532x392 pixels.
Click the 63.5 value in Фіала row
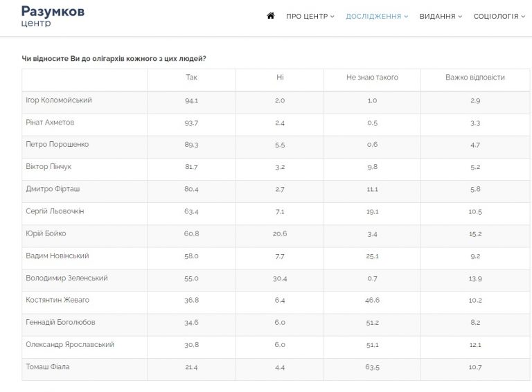point(372,367)
